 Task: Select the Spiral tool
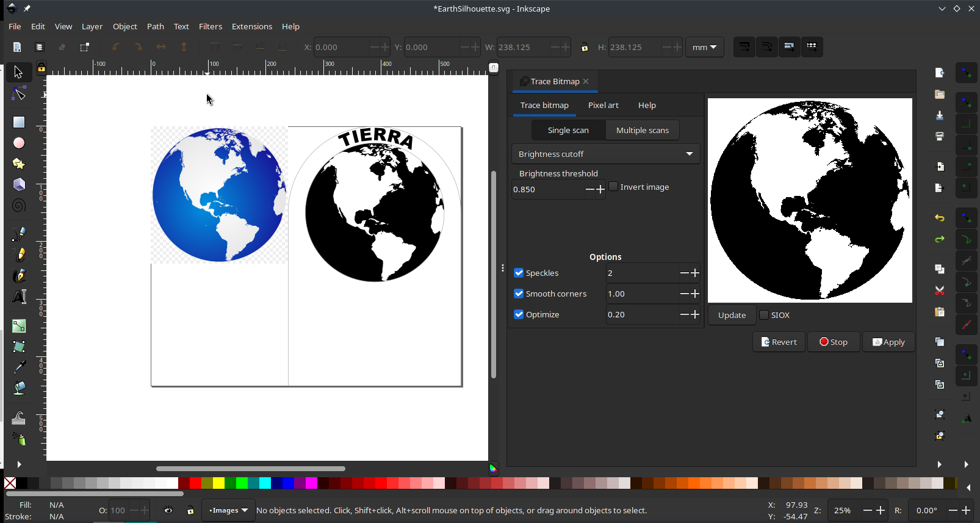pos(19,206)
